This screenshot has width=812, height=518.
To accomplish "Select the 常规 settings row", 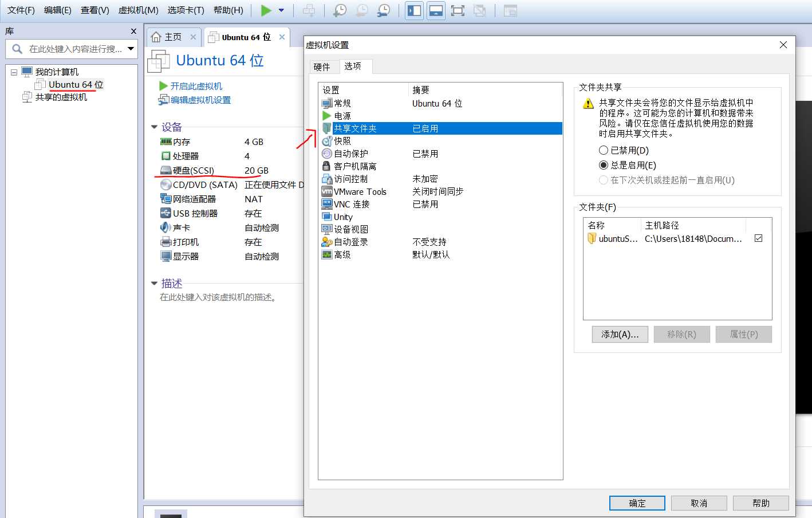I will (x=440, y=103).
